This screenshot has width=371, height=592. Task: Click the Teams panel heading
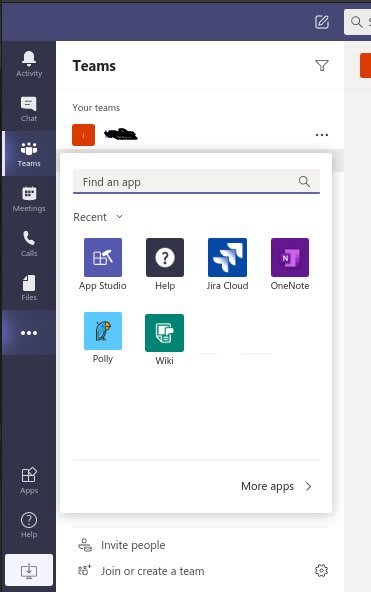point(94,66)
